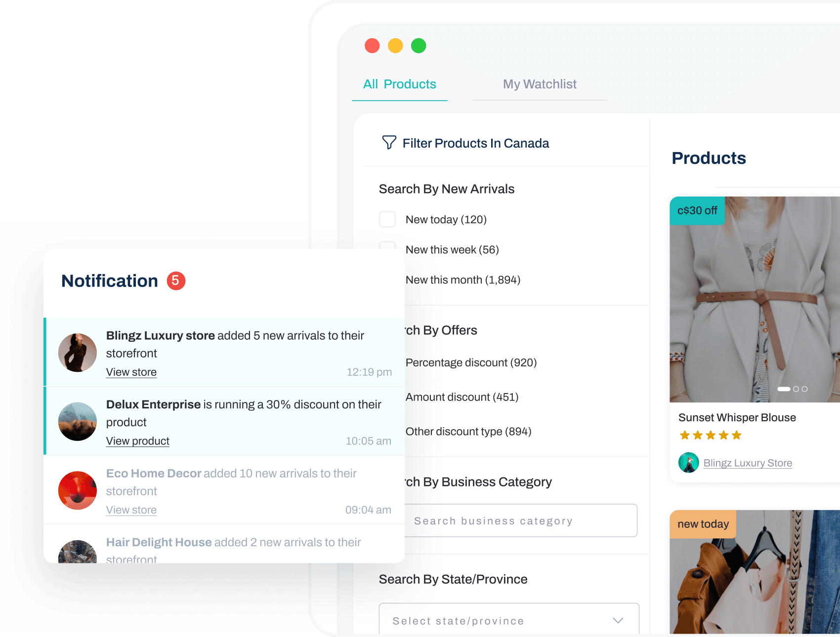Click the new today badge
The height and width of the screenshot is (637, 840).
[703, 524]
